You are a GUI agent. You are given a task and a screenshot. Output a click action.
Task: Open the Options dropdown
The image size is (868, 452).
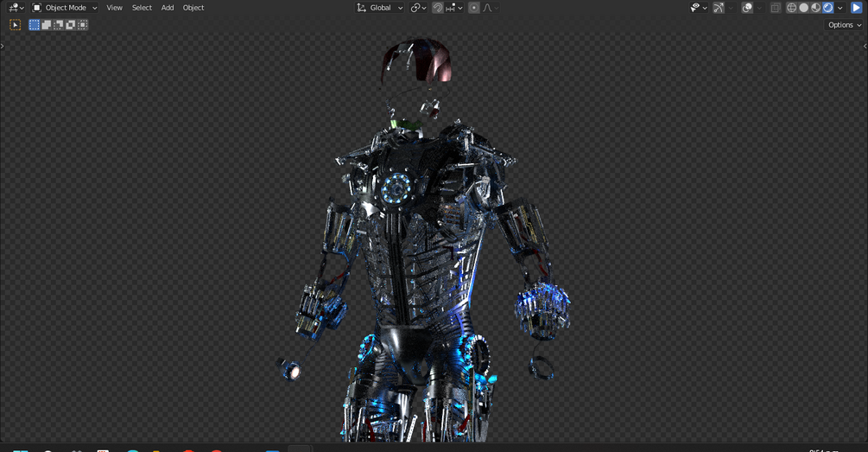(844, 25)
